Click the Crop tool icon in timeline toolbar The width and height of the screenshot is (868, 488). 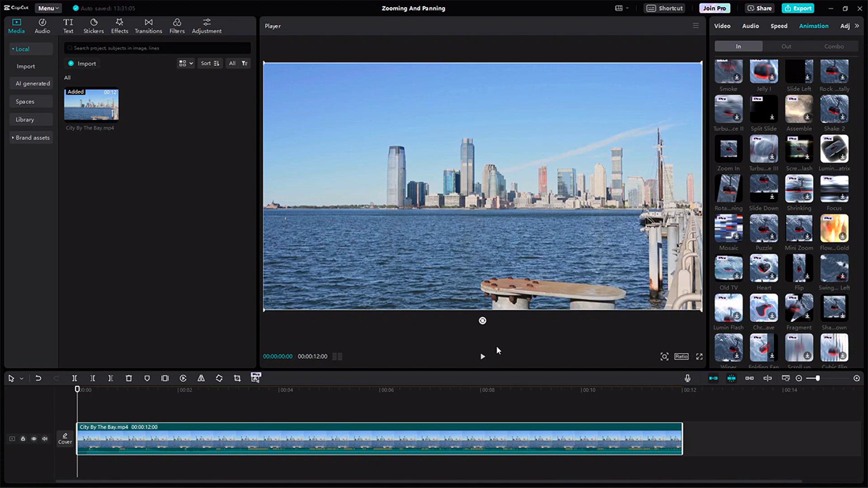(x=237, y=379)
